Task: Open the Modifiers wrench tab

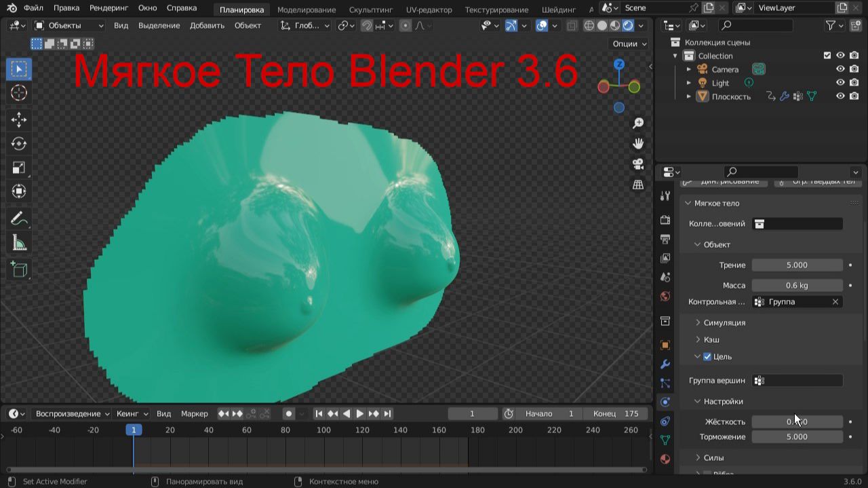Action: (x=665, y=364)
